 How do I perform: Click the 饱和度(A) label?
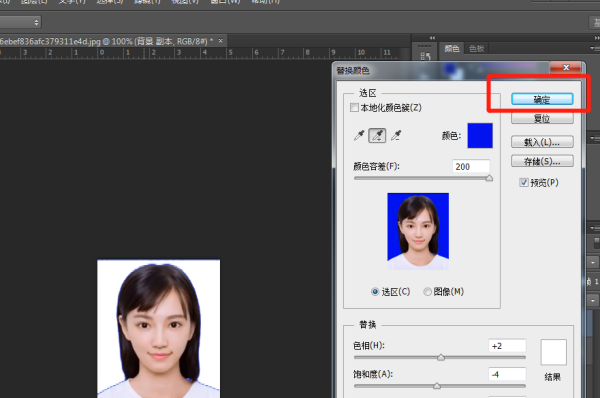[373, 374]
